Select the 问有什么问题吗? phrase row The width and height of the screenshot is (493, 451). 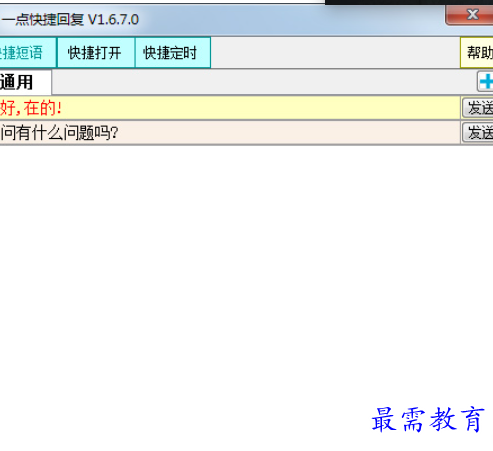pos(230,133)
